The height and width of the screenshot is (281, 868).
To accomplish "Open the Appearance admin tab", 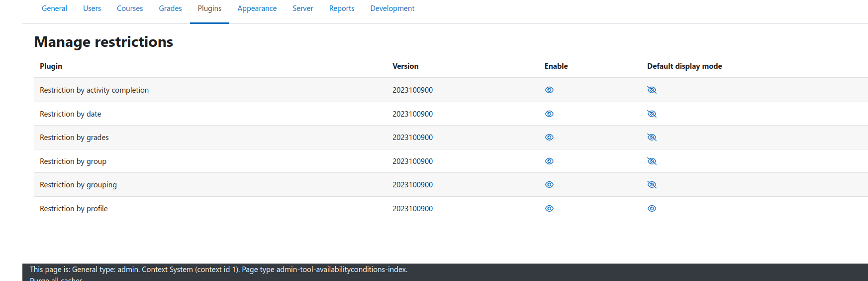I will point(257,8).
